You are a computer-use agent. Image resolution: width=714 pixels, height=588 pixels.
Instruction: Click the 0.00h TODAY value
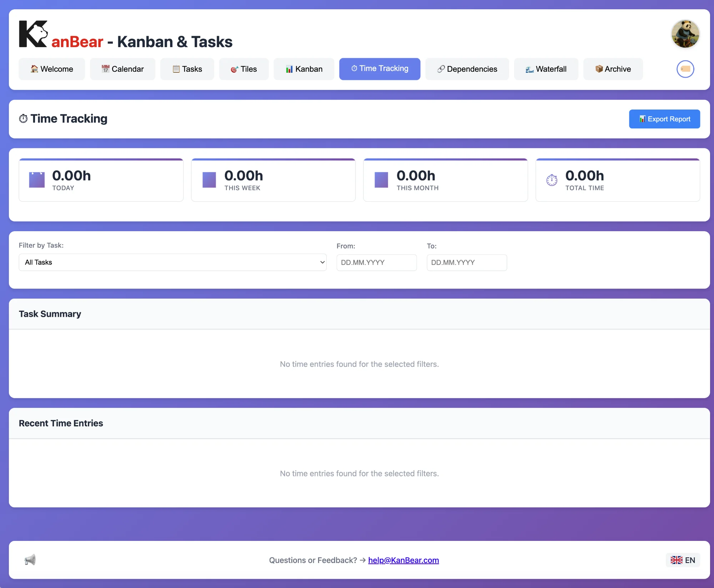[x=71, y=176]
